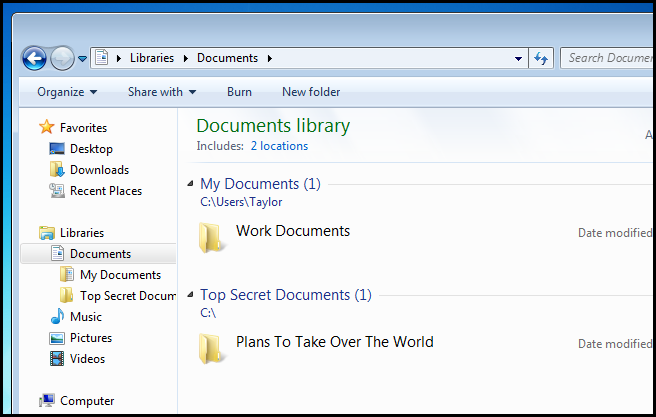Click the My Documents folder icon in sidebar
Viewport: 656px width, 417px height.
tap(67, 274)
